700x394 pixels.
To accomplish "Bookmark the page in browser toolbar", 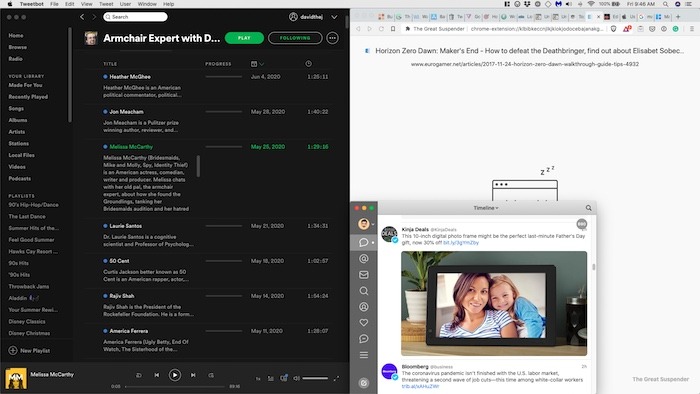I will click(393, 29).
